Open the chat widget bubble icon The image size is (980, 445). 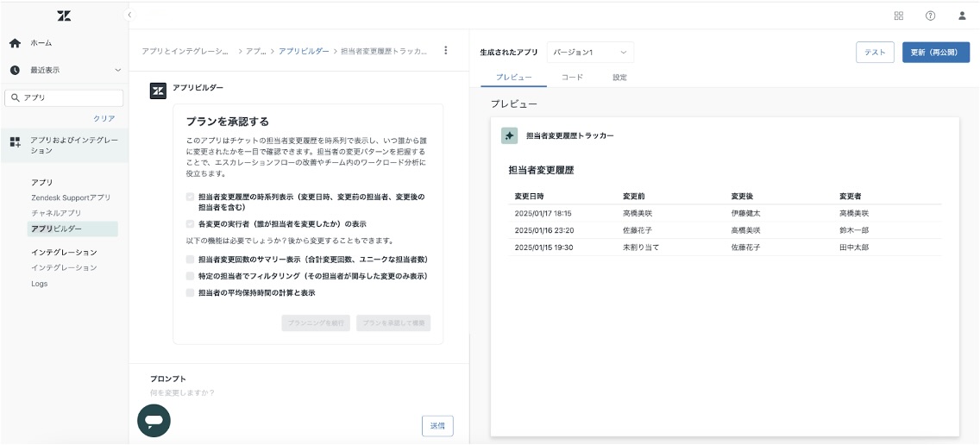[154, 421]
